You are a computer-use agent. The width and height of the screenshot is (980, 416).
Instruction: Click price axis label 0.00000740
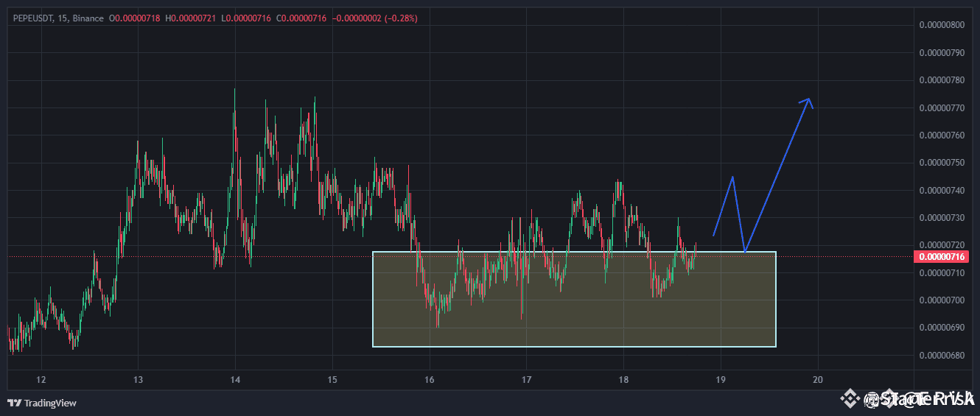[941, 190]
